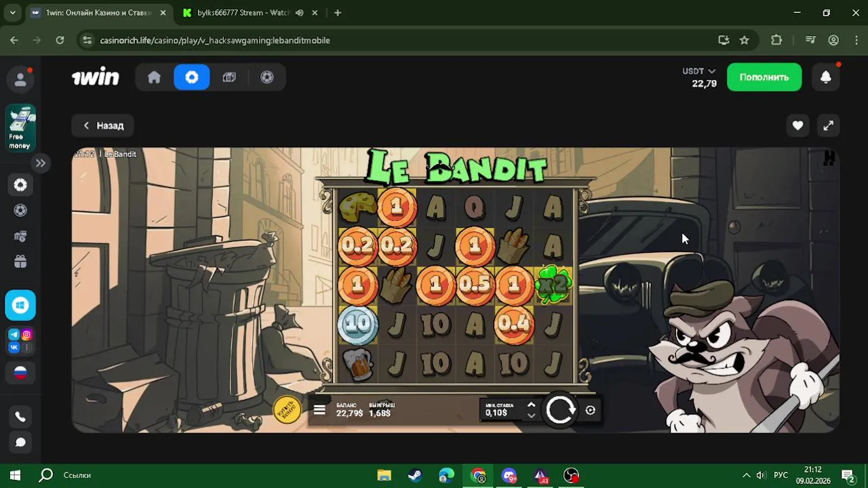Click the green clover x2 symbol
868x488 pixels.
(x=553, y=285)
